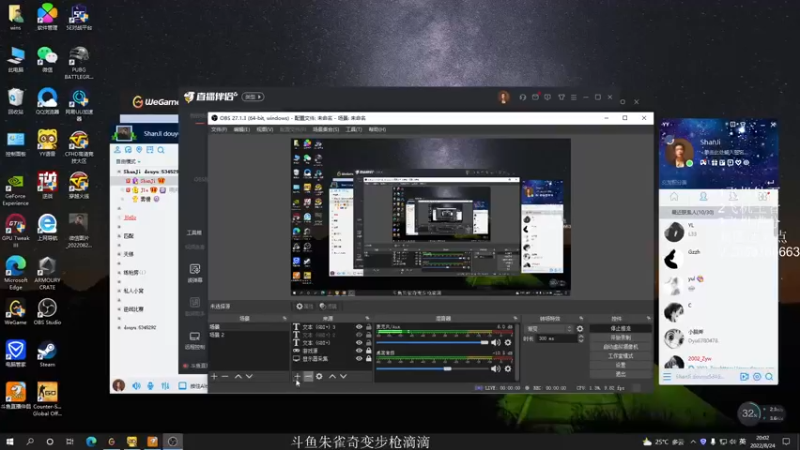This screenshot has width=800, height=450.
Task: Open ARMOURY CRATE desktop icon
Action: pos(47,273)
